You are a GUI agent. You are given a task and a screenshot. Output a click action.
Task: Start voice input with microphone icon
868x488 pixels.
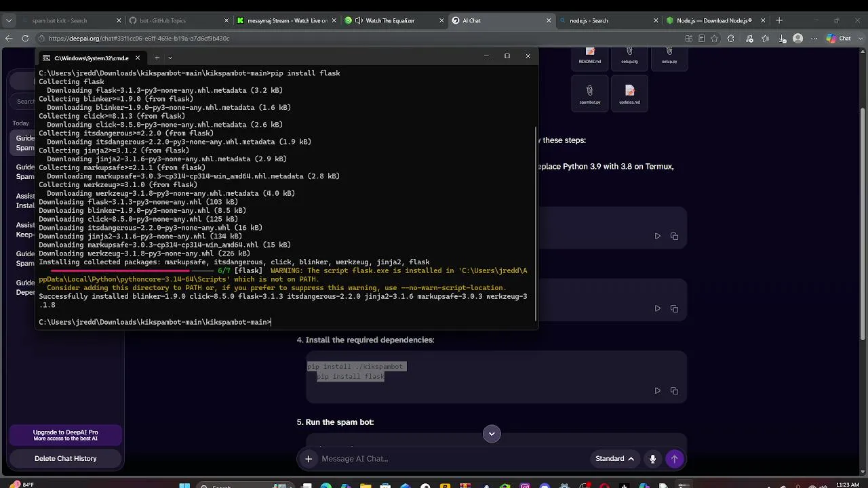click(x=652, y=459)
